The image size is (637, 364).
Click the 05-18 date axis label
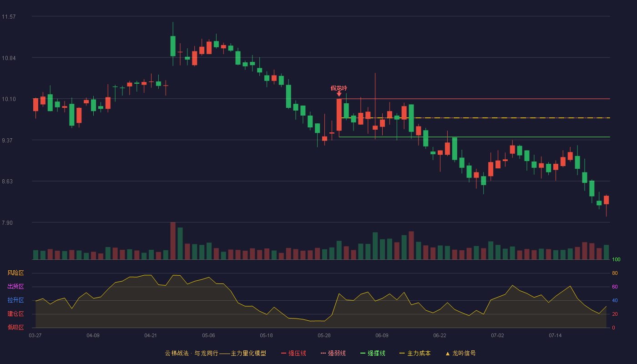click(266, 335)
